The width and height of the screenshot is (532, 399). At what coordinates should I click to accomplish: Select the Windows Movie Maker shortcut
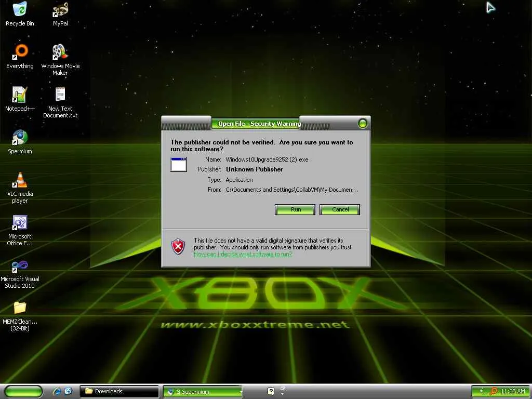point(60,60)
